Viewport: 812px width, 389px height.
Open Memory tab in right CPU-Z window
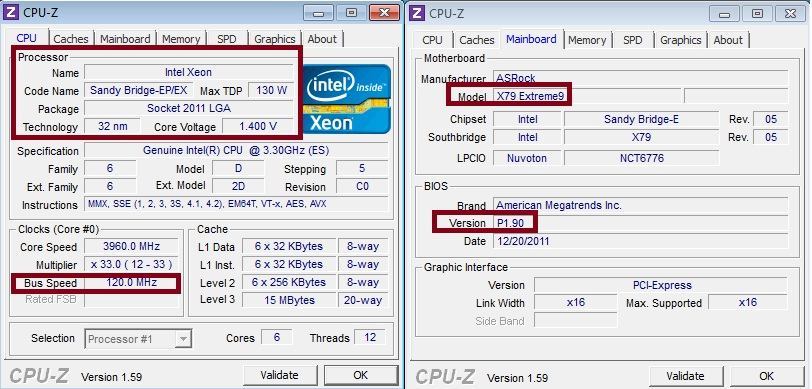pyautogui.click(x=587, y=40)
